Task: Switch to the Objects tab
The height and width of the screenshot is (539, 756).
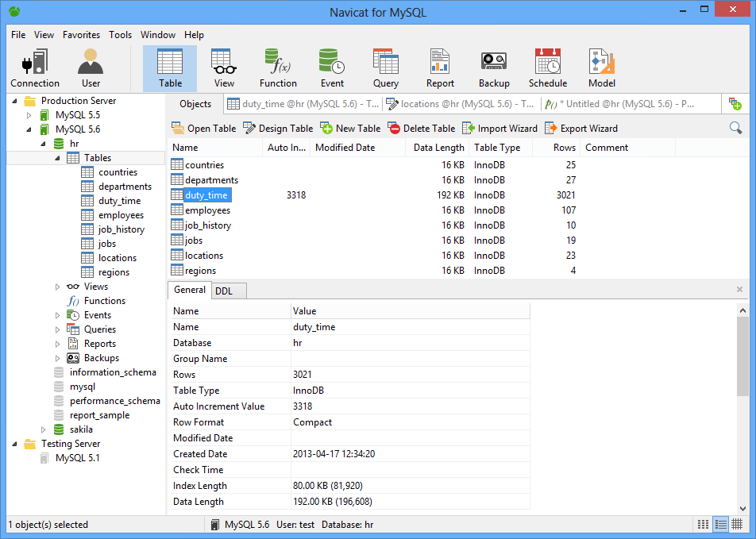Action: coord(195,104)
